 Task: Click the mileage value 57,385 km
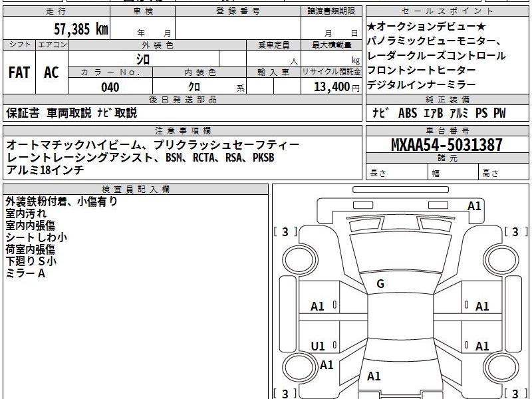pyautogui.click(x=81, y=29)
